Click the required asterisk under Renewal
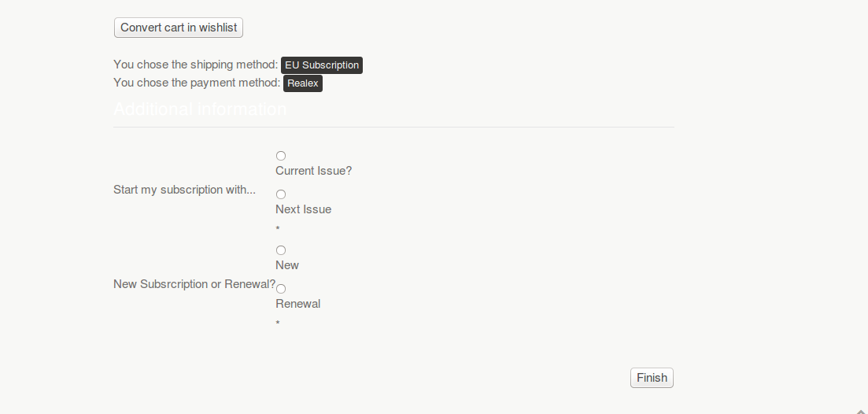 277,323
